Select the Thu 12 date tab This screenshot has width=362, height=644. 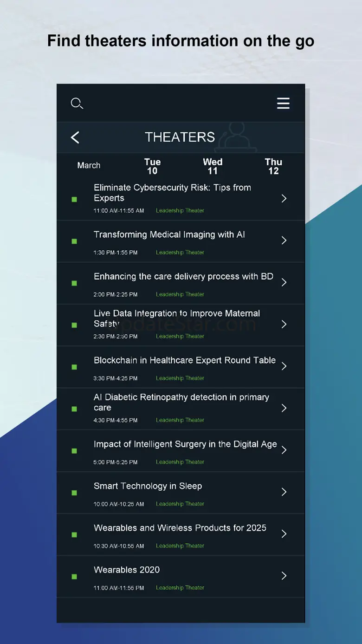(x=273, y=166)
